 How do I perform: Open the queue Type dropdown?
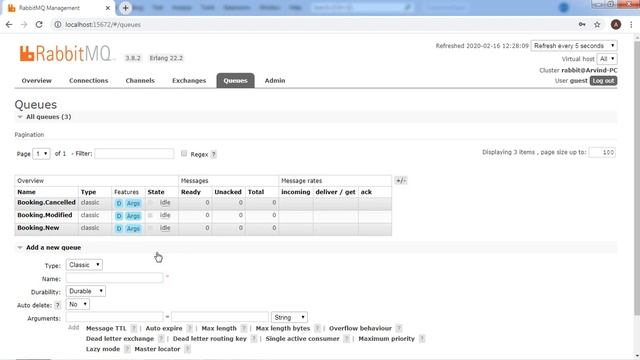click(x=84, y=265)
